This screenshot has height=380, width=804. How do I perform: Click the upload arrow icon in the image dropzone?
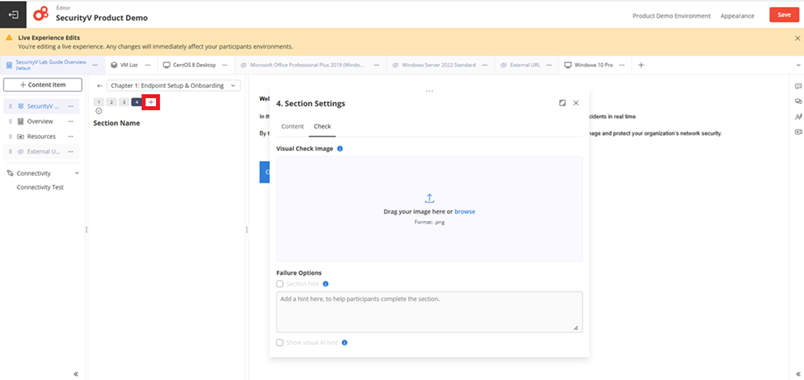(430, 198)
